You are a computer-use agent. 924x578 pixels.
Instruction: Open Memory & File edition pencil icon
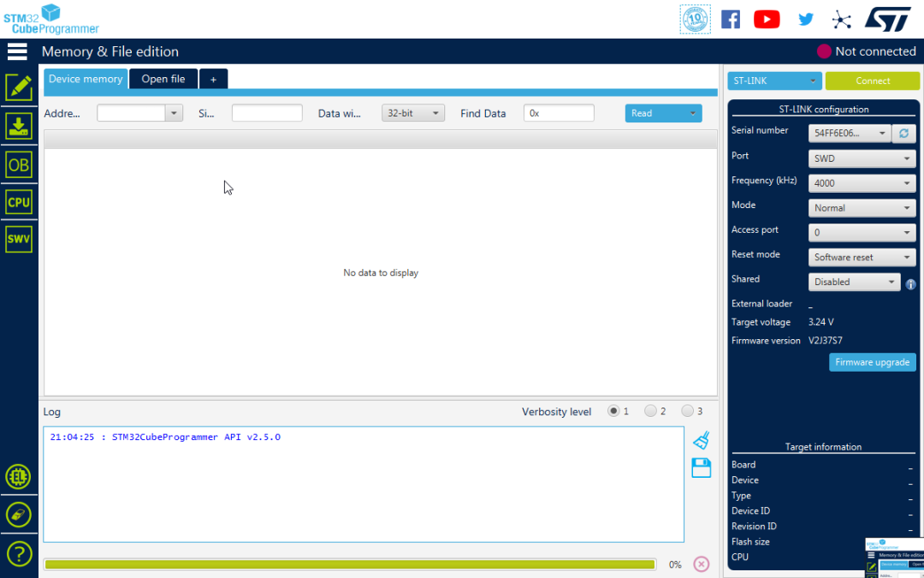(x=19, y=88)
